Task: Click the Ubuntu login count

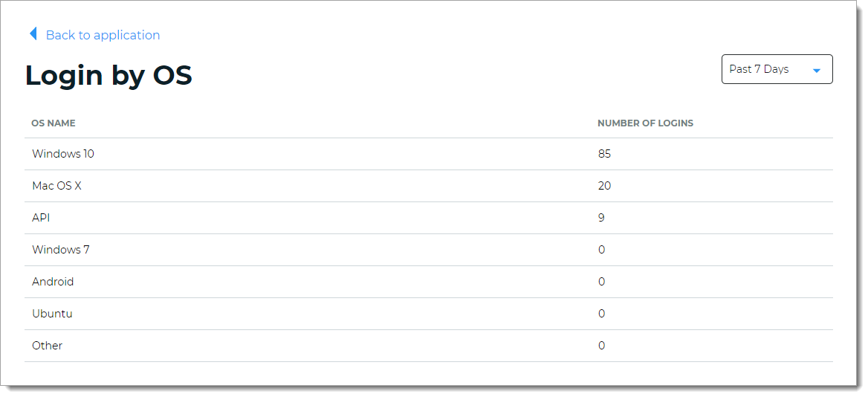Action: tap(601, 314)
